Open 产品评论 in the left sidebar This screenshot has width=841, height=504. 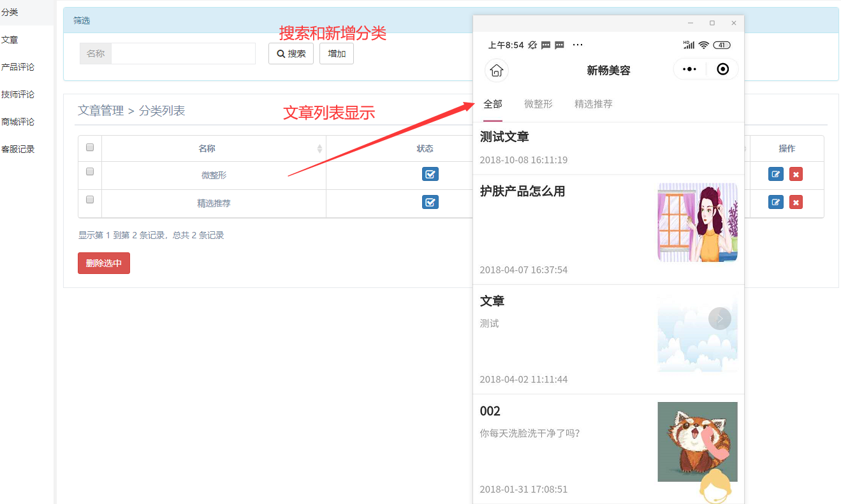[18, 67]
